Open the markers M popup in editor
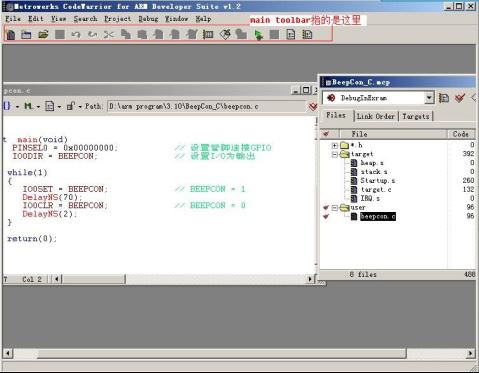The width and height of the screenshot is (479, 373). [32, 106]
